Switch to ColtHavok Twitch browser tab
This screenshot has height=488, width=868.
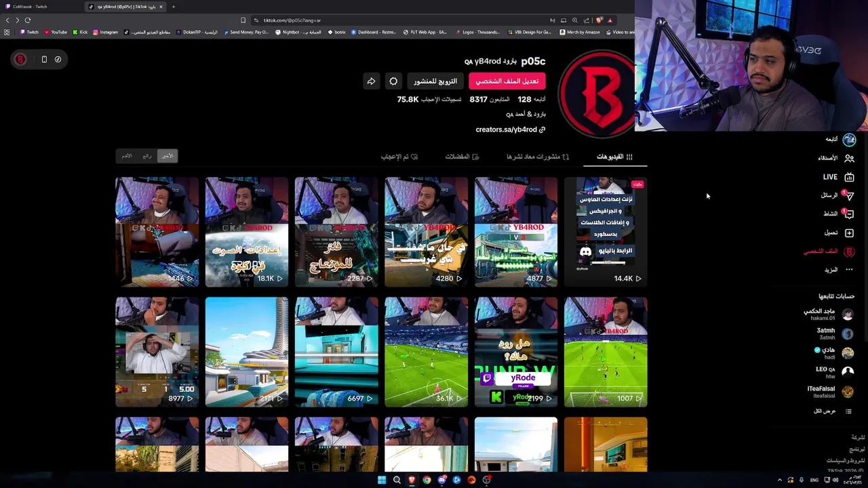pos(39,7)
